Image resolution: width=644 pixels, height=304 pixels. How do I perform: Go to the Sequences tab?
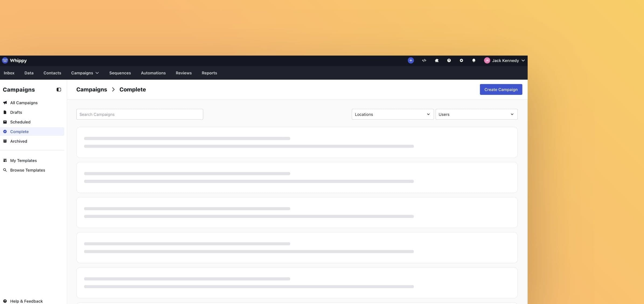point(120,73)
